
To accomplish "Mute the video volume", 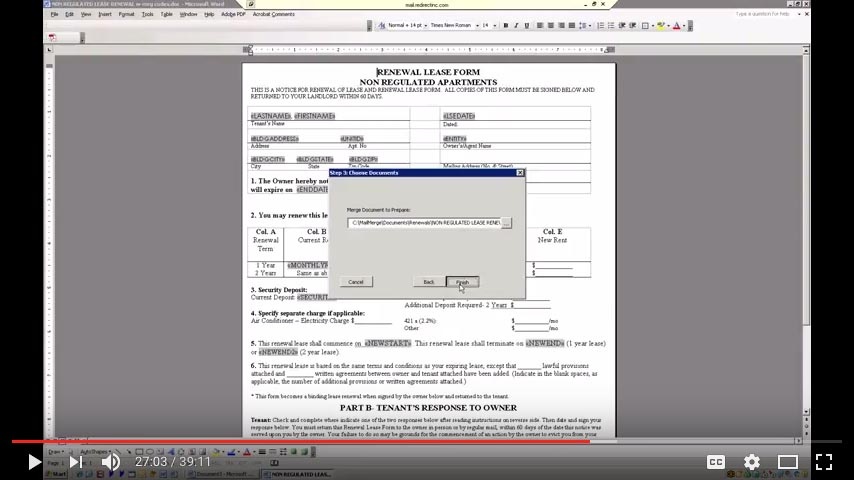I will [x=111, y=462].
